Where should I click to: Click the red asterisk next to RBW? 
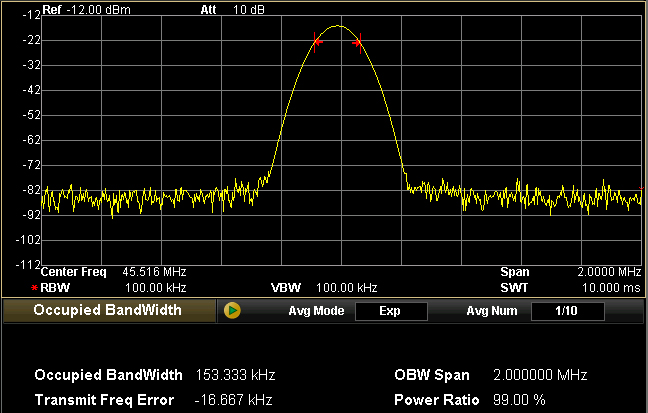point(34,288)
